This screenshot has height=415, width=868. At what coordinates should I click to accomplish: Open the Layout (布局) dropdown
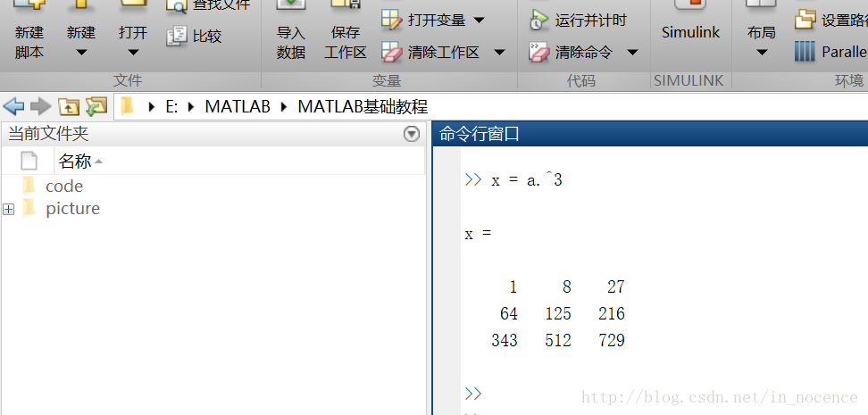point(761,30)
